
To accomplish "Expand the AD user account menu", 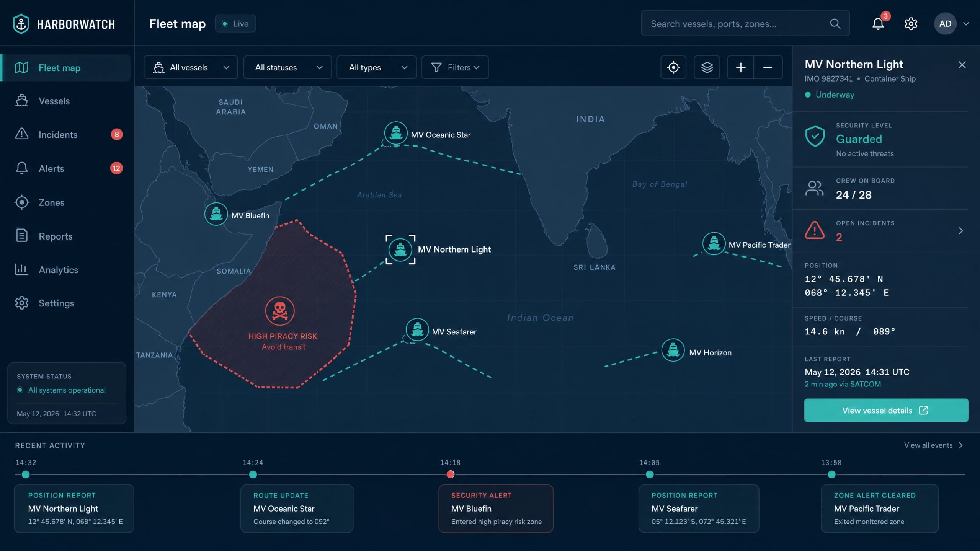I will (951, 24).
